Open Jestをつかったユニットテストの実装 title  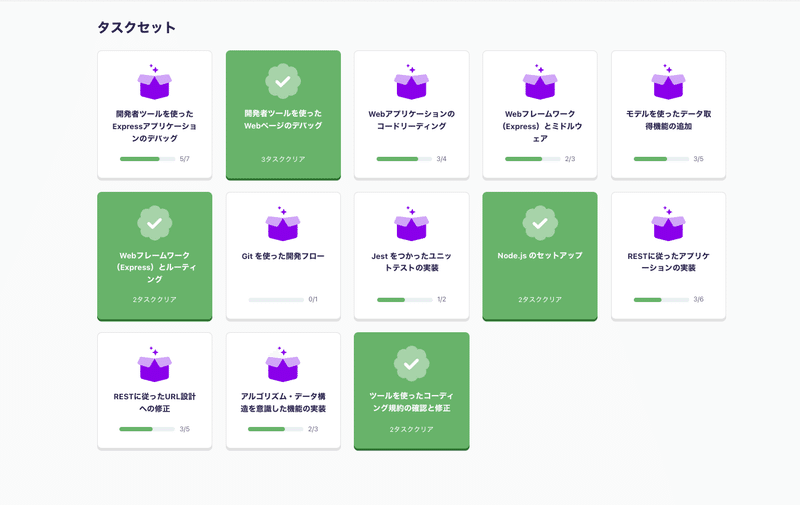pos(412,262)
